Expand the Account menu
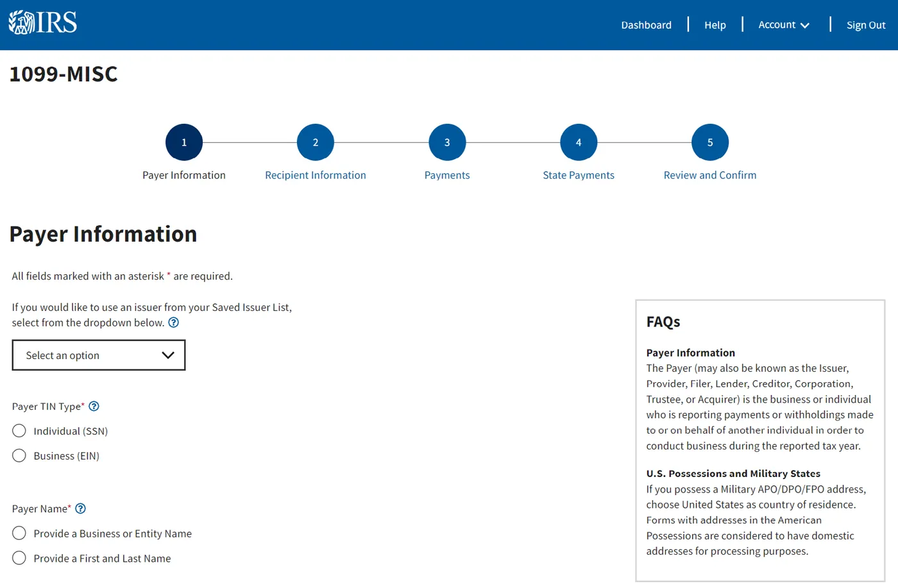 pos(784,25)
